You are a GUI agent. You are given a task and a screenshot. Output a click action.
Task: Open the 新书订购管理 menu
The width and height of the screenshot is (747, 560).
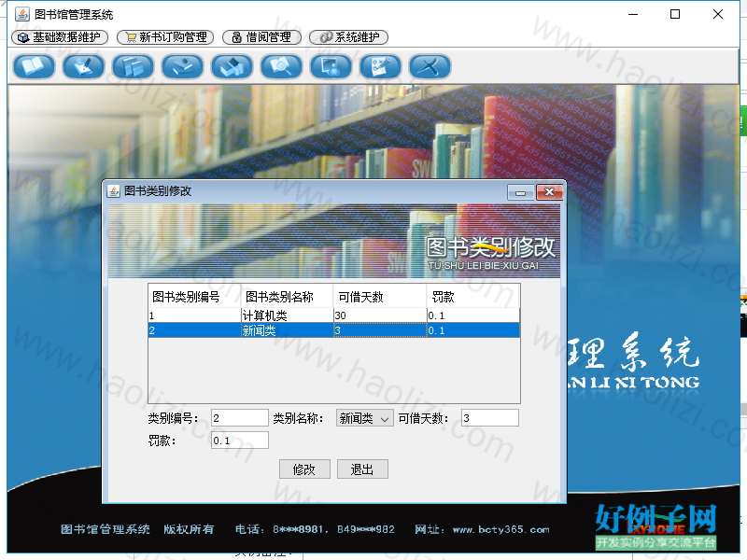click(165, 37)
